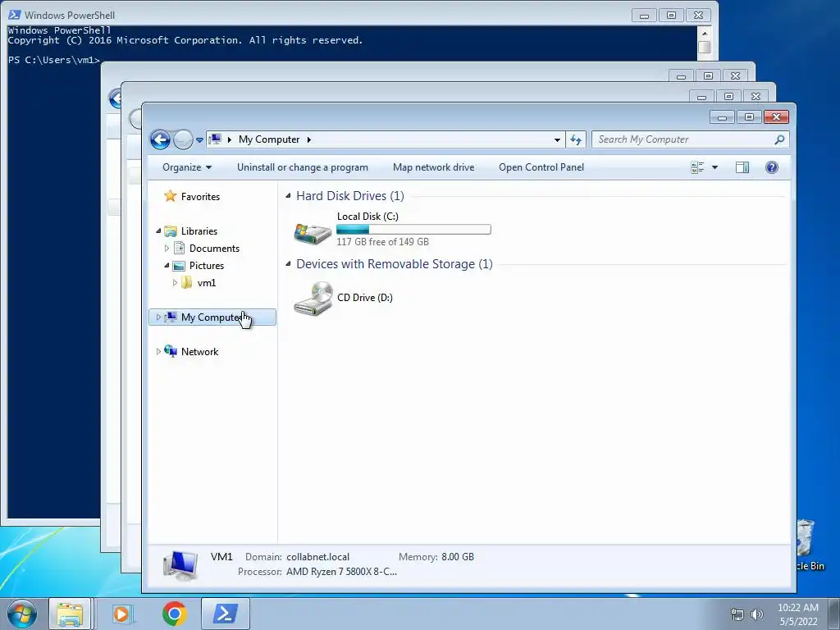Change your view using the view icon
Viewport: 840px width, 630px height.
tap(697, 167)
